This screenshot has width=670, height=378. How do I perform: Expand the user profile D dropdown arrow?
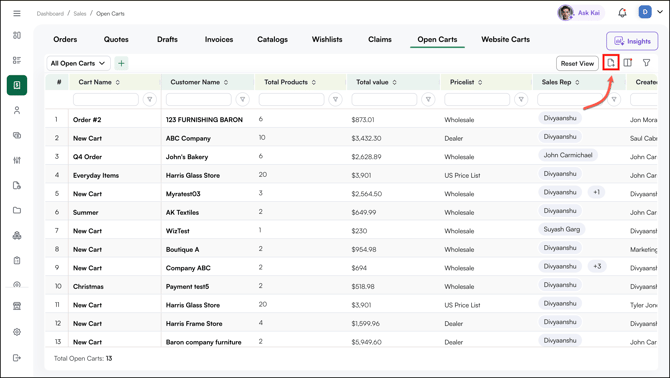tap(660, 12)
